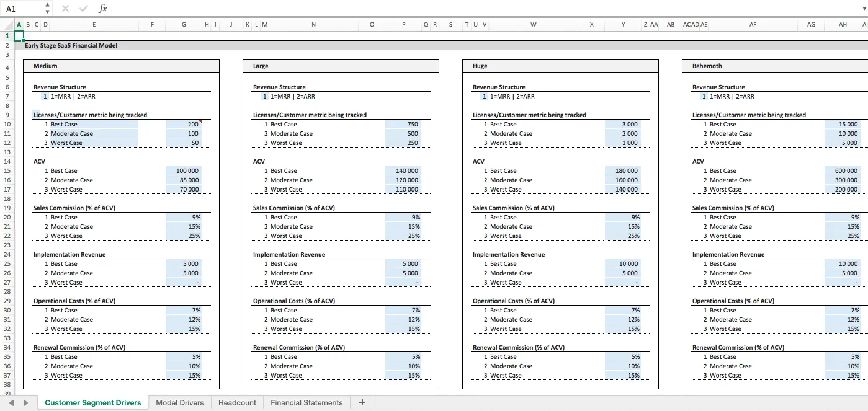868x411 pixels.
Task: Click the select-all corner triangle
Action: click(x=7, y=25)
